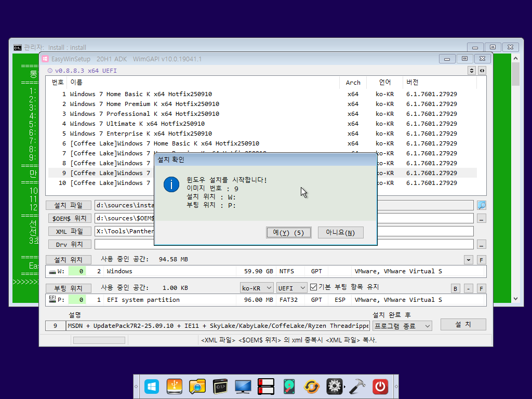Click the right dock edge diamond handle
This screenshot has width=532, height=399.
tap(396, 387)
